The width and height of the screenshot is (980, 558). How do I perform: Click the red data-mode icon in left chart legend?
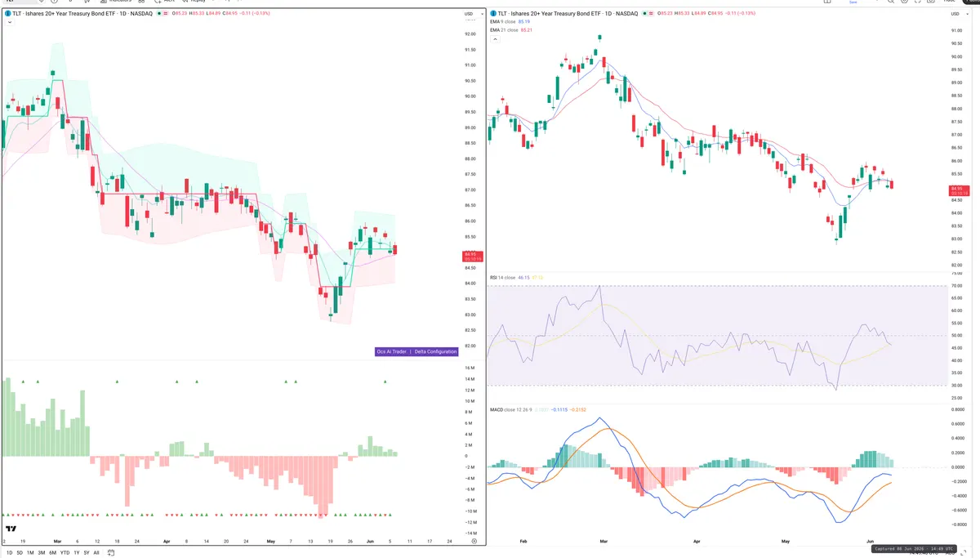click(x=166, y=14)
